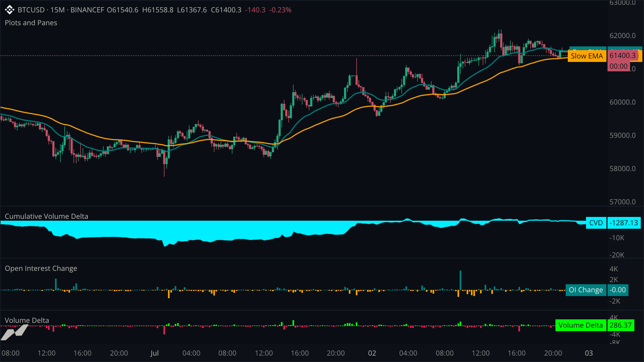This screenshot has width=644, height=362.
Task: Click the Slow EMA orange label
Action: (587, 56)
